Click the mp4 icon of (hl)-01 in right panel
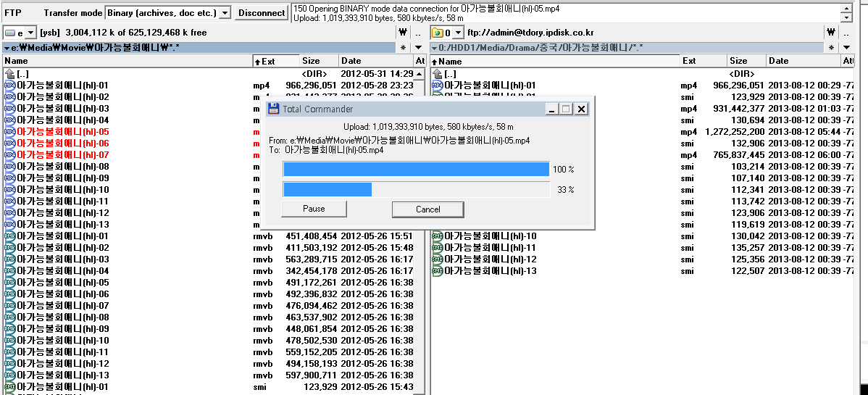 [438, 86]
